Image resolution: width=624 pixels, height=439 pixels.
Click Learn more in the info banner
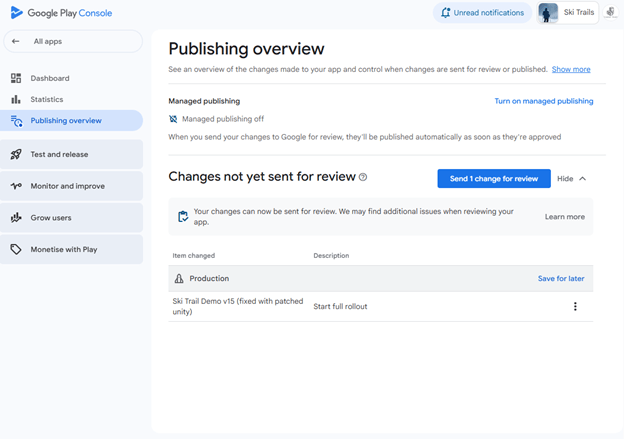[x=564, y=217]
